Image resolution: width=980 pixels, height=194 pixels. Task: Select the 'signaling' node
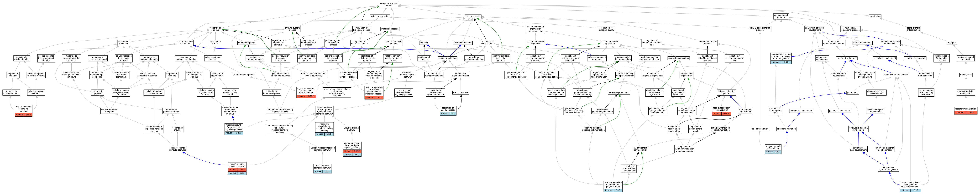pyautogui.click(x=424, y=43)
